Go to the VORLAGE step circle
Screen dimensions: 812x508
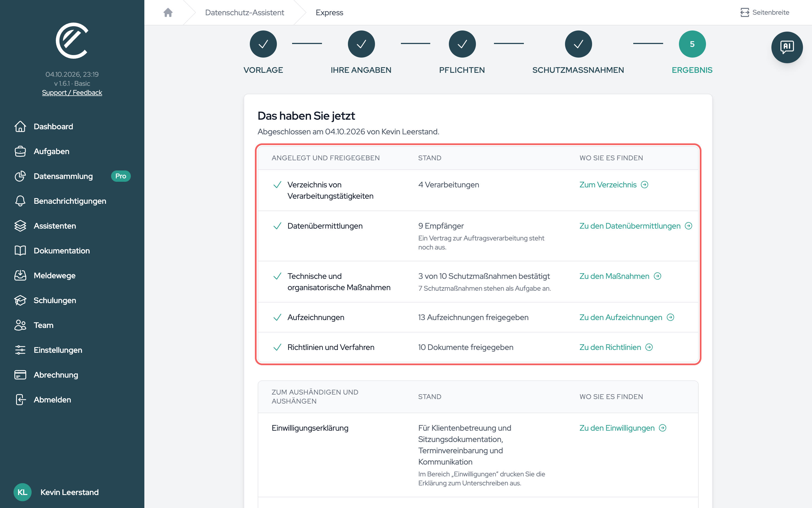263,44
